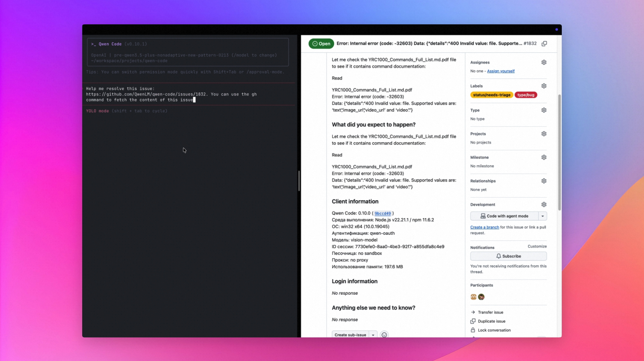644x361 pixels.
Task: Click the green Open status badge
Action: click(x=322, y=44)
